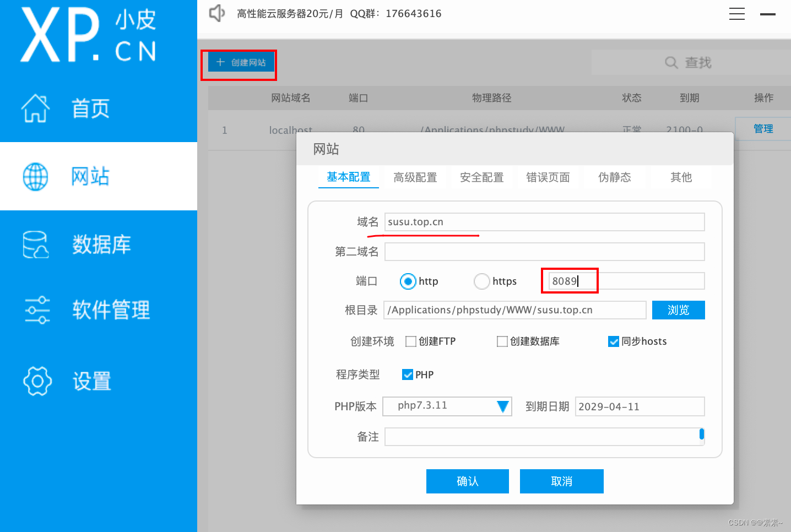Toggle the PHP program type checkbox

coord(408,375)
